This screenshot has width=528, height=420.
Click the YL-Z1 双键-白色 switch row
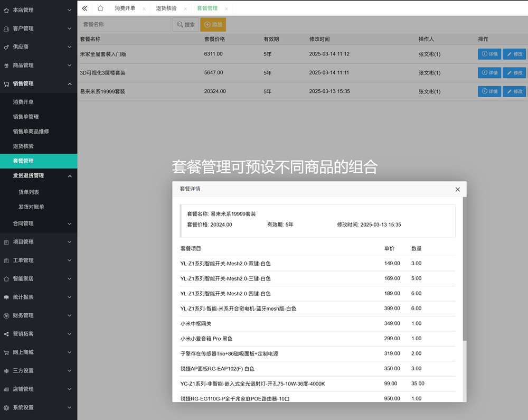pyautogui.click(x=318, y=264)
